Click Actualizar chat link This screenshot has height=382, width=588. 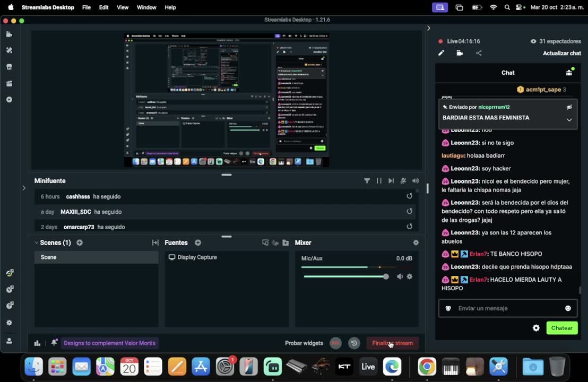562,53
